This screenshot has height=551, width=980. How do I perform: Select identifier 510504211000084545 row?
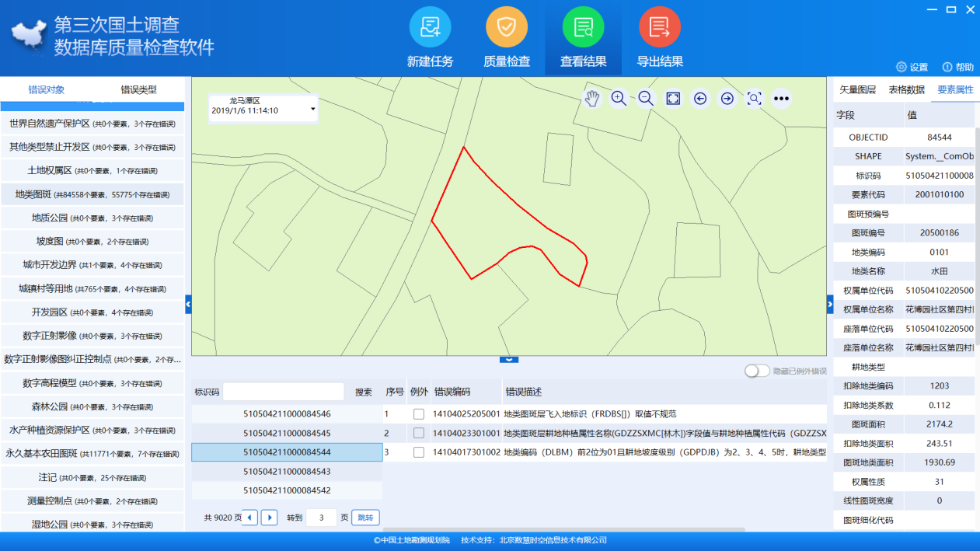click(287, 433)
